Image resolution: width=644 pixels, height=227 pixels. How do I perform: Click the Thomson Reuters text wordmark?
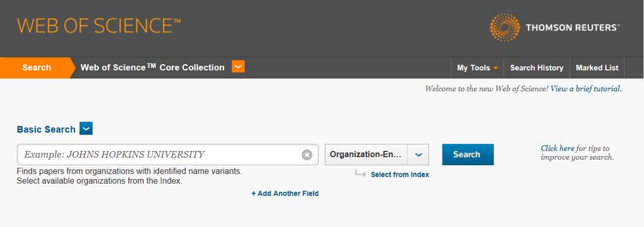pyautogui.click(x=572, y=28)
